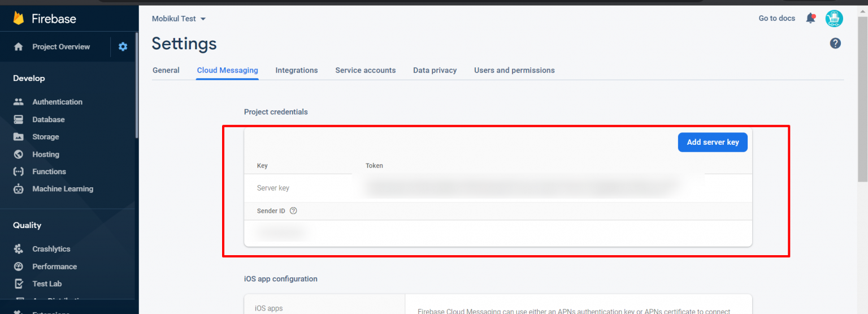Open Users and permissions tab
This screenshot has width=868, height=314.
[514, 70]
